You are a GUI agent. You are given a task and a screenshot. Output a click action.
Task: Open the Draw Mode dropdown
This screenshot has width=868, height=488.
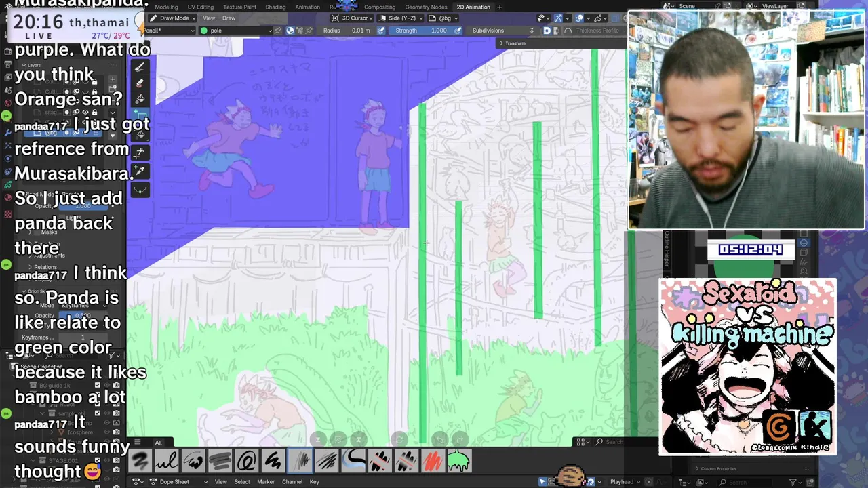click(172, 18)
